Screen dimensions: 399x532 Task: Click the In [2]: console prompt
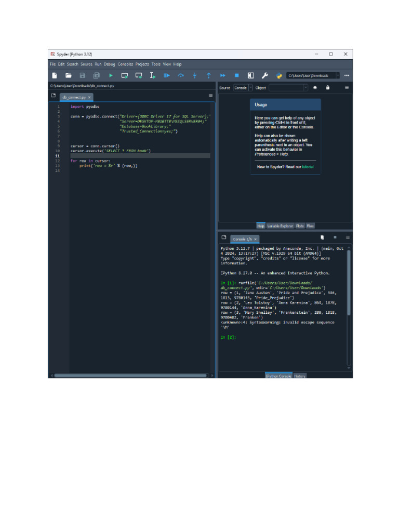229,337
